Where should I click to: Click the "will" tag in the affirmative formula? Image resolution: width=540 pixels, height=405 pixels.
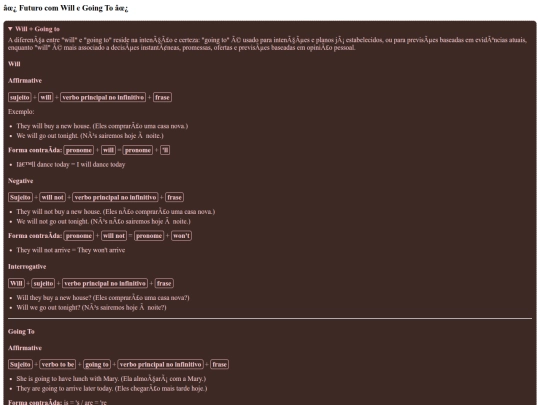(46, 97)
